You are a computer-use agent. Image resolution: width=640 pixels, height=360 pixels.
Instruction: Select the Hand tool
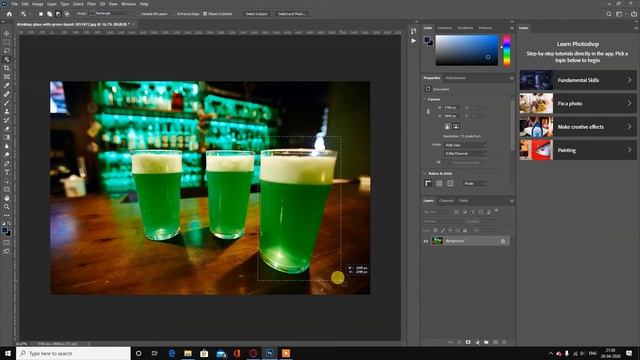tap(7, 198)
